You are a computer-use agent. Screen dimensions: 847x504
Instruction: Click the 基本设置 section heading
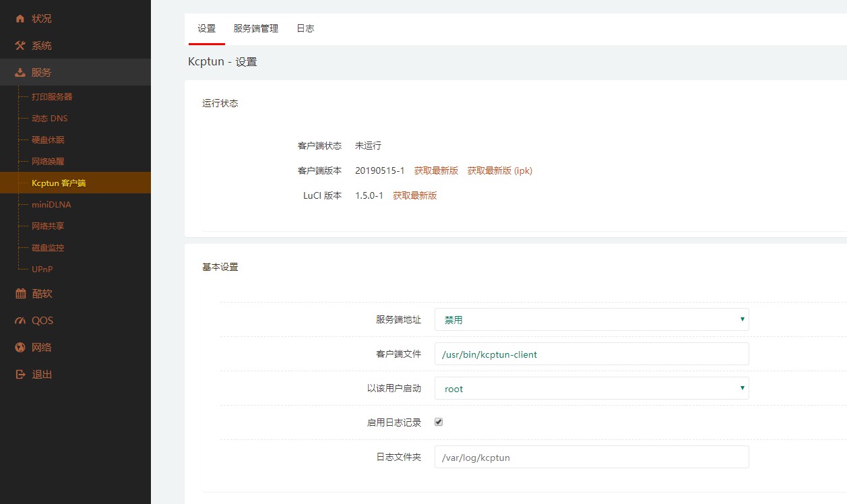click(x=220, y=267)
